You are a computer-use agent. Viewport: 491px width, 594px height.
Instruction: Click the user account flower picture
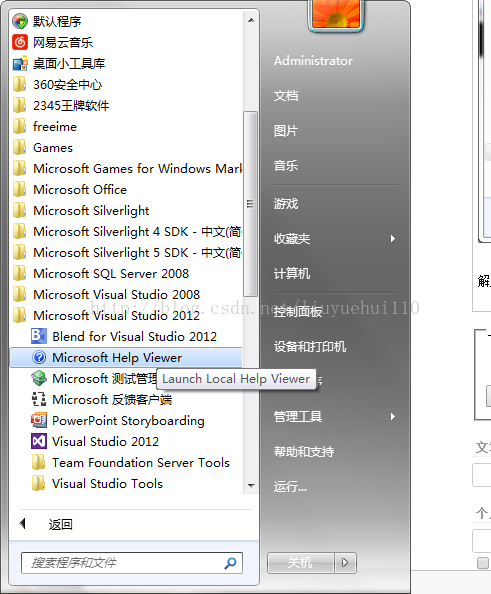point(336,14)
